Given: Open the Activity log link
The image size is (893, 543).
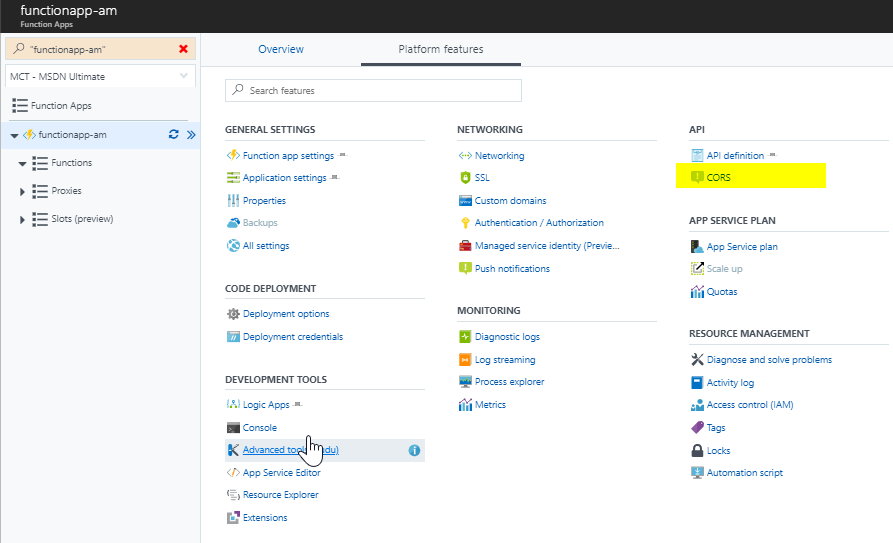Looking at the screenshot, I should [x=730, y=382].
